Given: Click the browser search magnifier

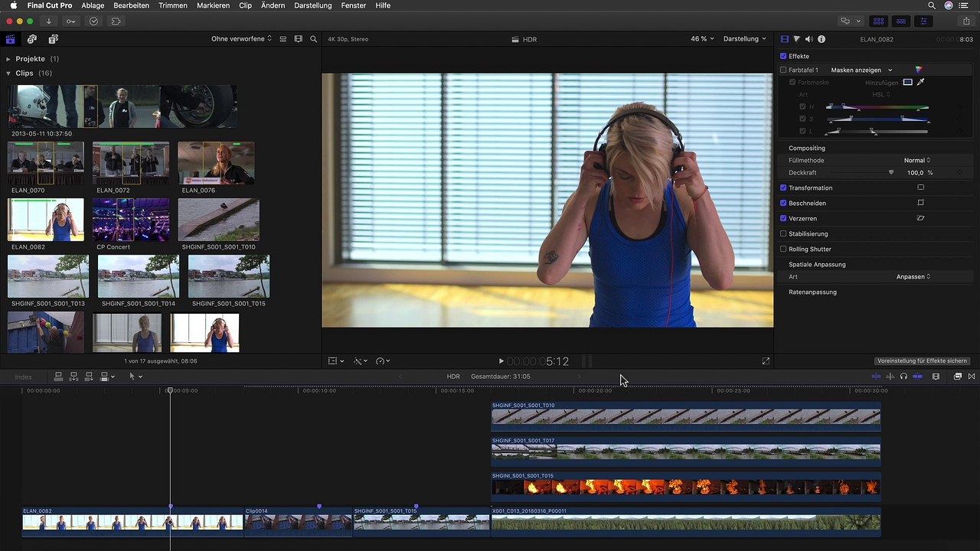Looking at the screenshot, I should 314,39.
